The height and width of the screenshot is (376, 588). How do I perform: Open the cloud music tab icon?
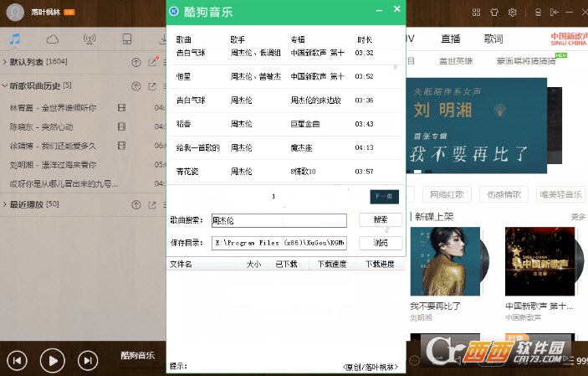coord(52,39)
